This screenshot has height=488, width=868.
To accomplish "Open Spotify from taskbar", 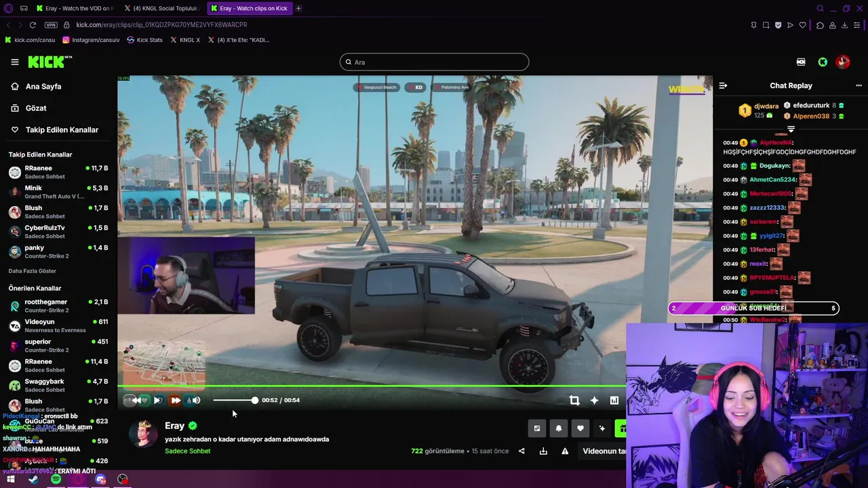I will click(x=56, y=479).
